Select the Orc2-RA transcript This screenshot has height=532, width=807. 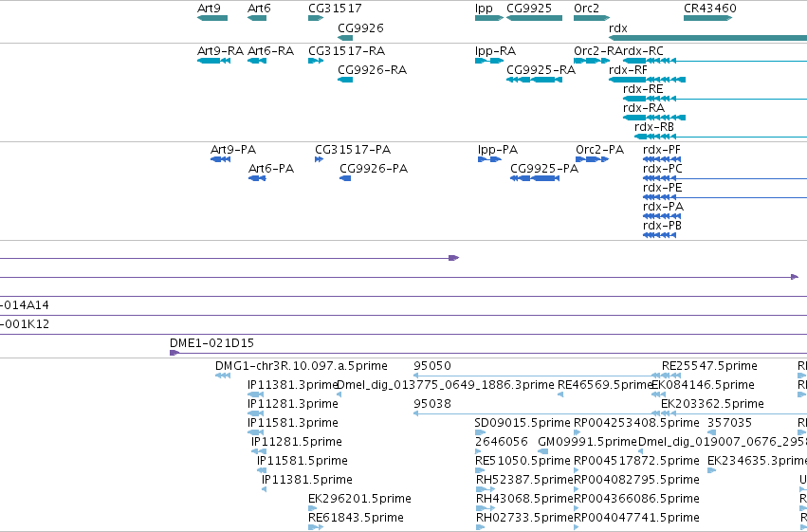[x=592, y=61]
